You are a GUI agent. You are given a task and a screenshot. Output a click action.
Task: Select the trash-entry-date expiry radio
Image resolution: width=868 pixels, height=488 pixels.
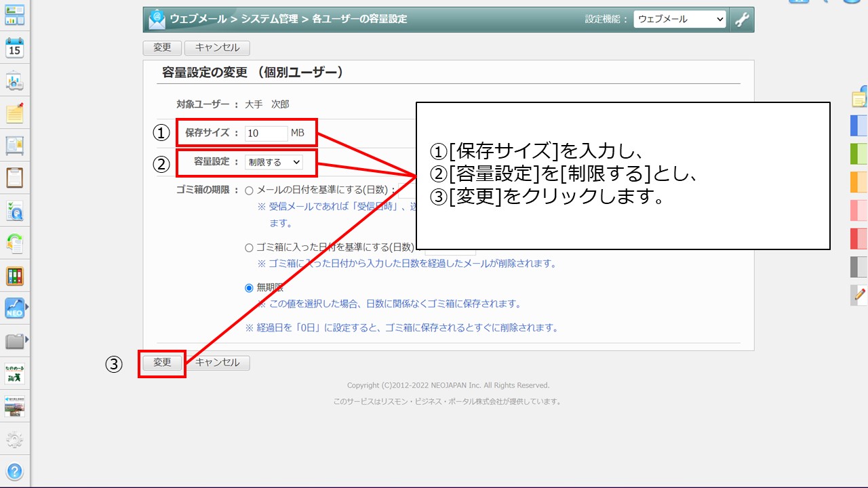pyautogui.click(x=249, y=247)
